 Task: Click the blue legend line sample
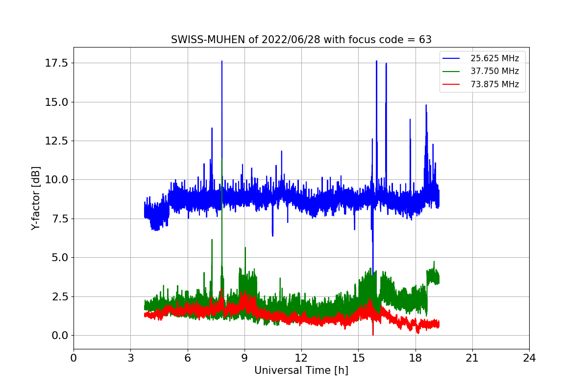coord(451,58)
